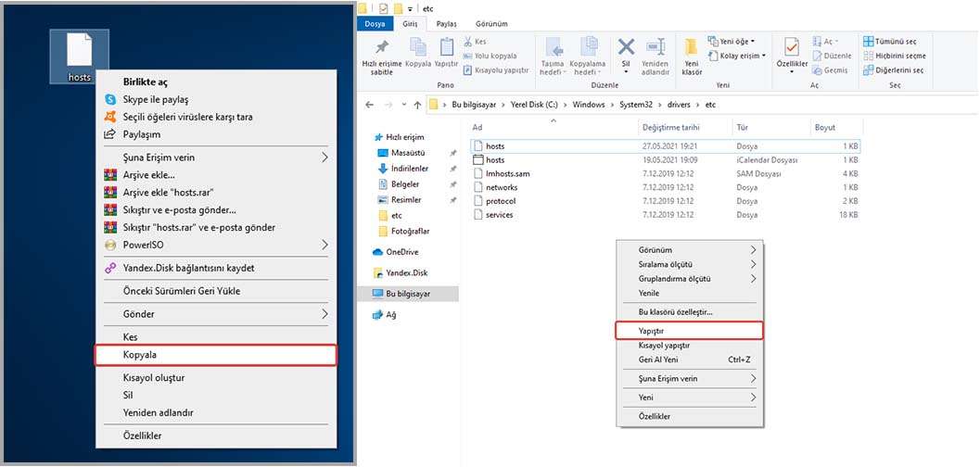Open the Dosya tab
Screen dimensions: 980x467
coord(375,25)
